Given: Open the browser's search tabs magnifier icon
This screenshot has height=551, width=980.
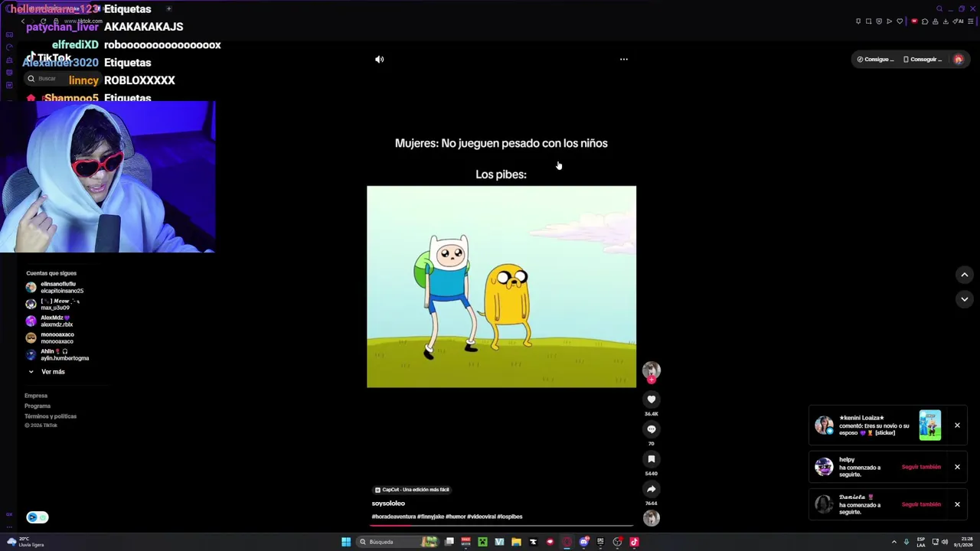Looking at the screenshot, I should (x=939, y=8).
